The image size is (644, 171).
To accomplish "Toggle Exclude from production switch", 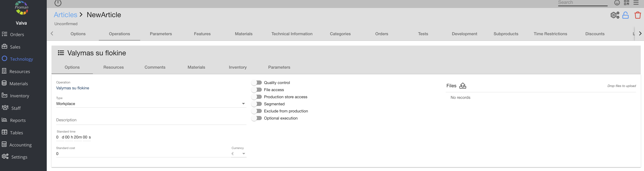I will coord(257,111).
